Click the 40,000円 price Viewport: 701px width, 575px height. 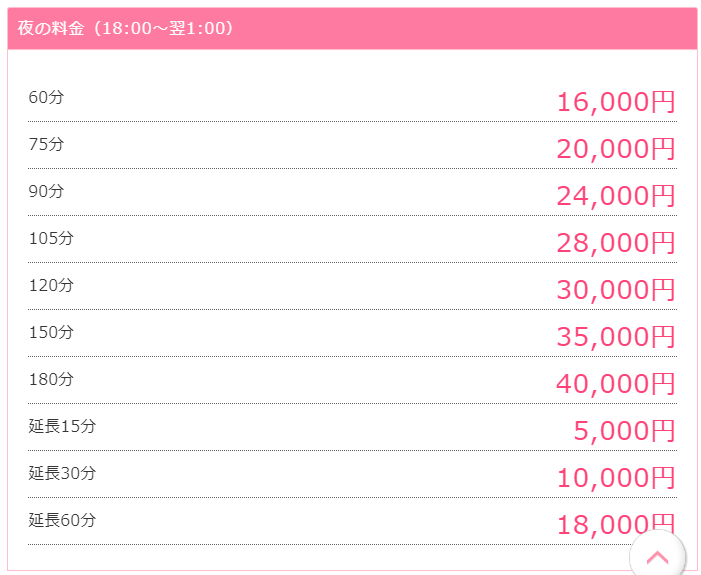pos(616,384)
